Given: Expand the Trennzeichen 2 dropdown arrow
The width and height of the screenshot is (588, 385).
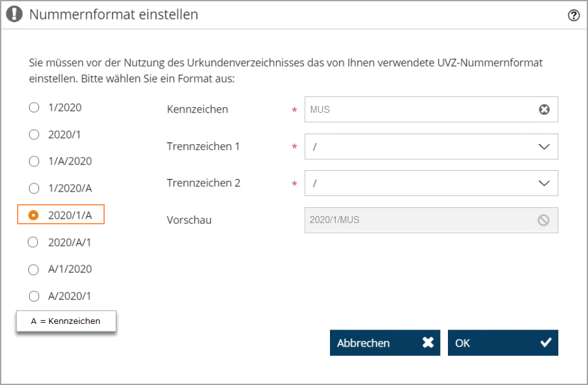Looking at the screenshot, I should pos(544,183).
